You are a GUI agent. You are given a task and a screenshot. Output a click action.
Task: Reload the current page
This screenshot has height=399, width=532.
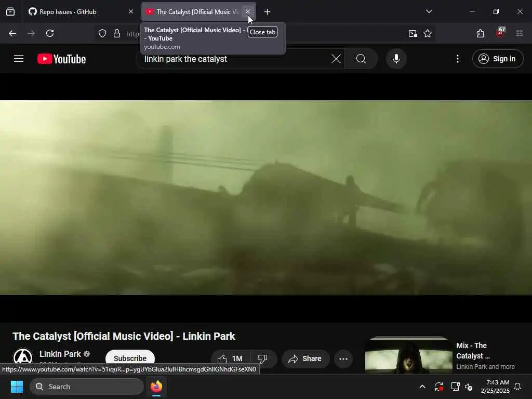(50, 33)
